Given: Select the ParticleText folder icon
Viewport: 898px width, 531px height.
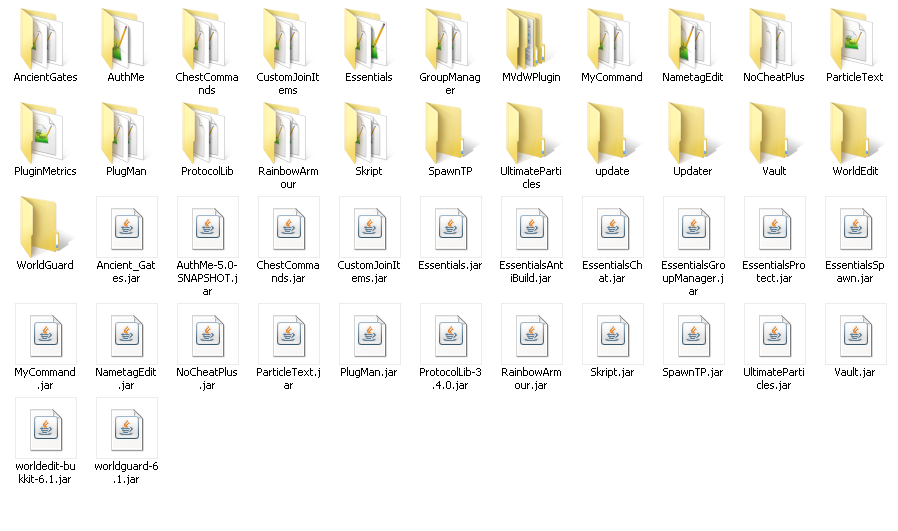Looking at the screenshot, I should coord(855,38).
